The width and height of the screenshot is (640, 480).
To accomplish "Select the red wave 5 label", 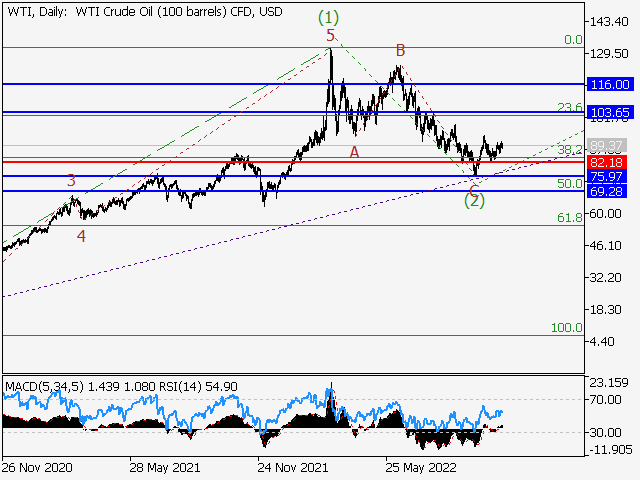I will pos(330,36).
